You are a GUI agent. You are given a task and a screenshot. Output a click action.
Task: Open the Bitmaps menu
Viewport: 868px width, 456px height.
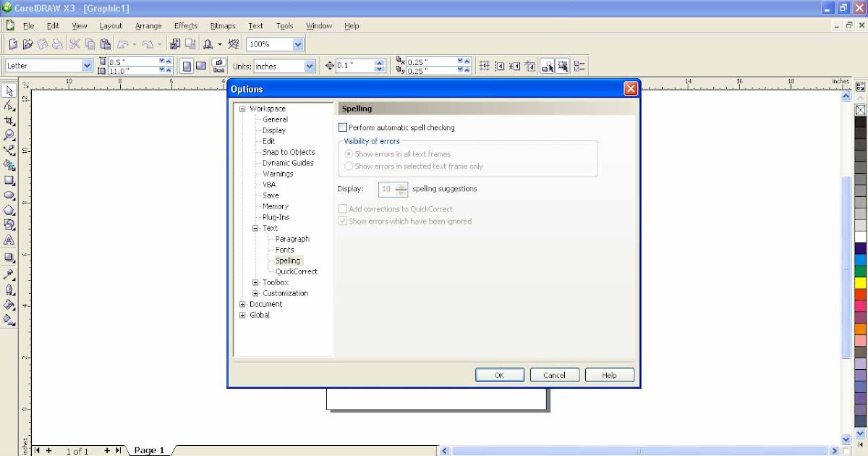point(223,25)
